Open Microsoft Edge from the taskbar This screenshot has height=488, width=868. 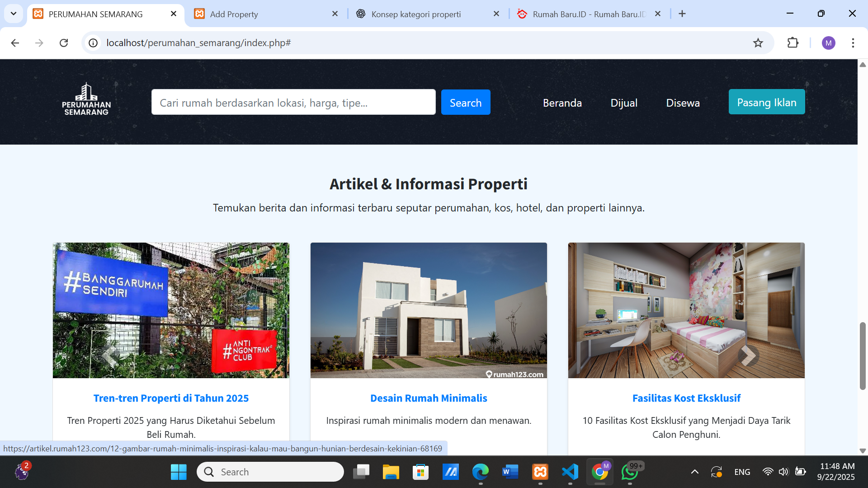[481, 471]
